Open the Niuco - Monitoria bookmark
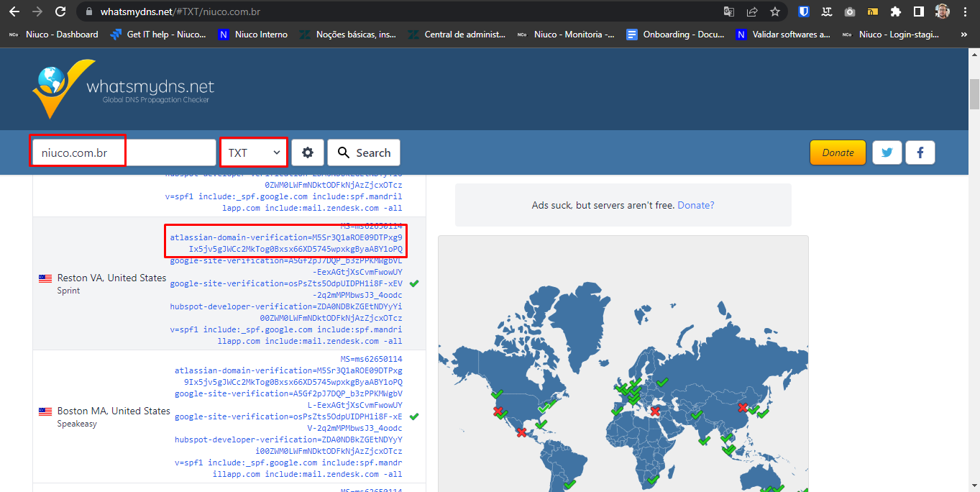 [x=566, y=34]
